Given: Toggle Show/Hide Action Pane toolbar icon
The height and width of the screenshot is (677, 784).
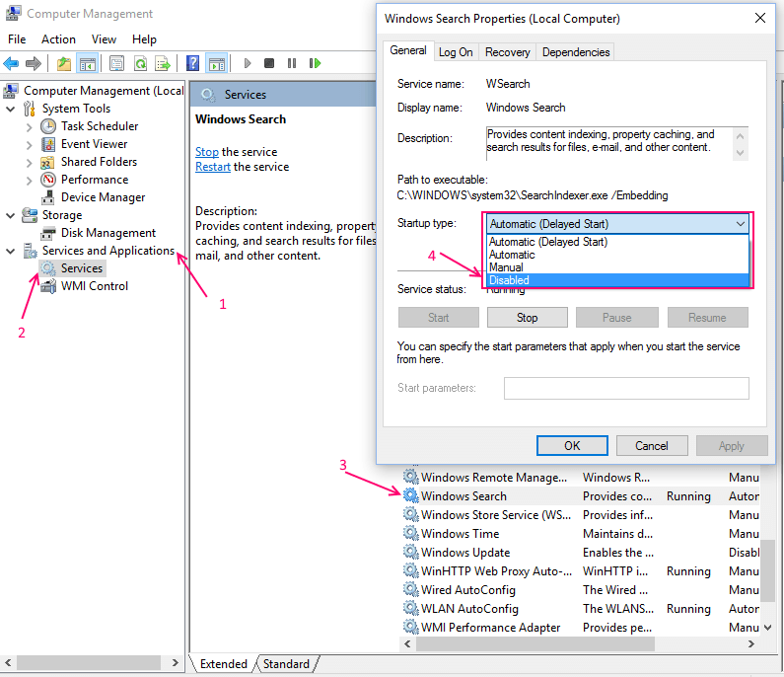Looking at the screenshot, I should pos(217,63).
